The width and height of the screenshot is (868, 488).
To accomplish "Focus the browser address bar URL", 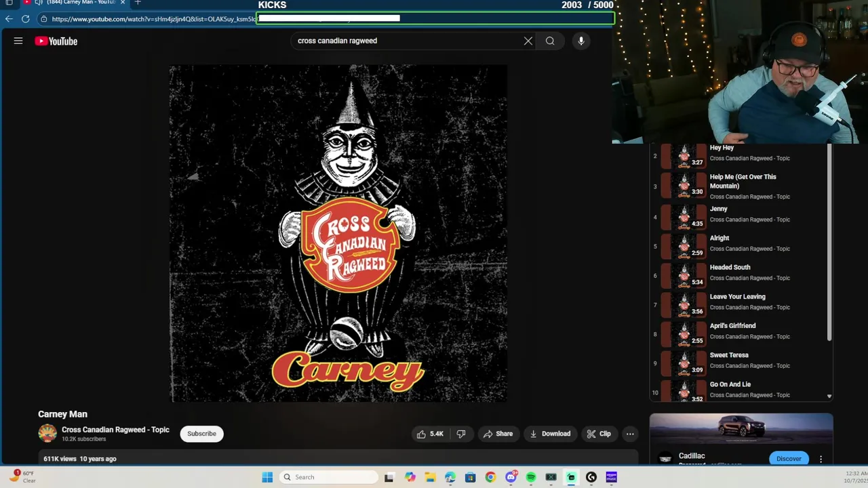I will click(x=153, y=19).
